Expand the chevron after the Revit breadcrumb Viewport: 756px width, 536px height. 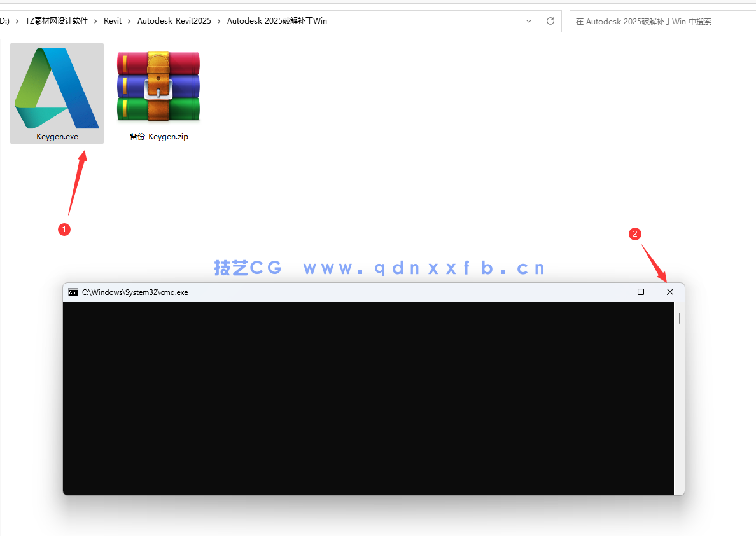pyautogui.click(x=130, y=21)
